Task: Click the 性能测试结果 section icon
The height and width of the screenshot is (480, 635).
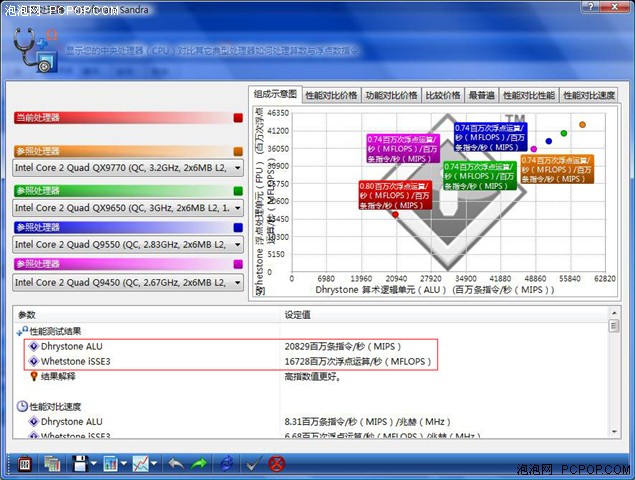Action: tap(22, 331)
